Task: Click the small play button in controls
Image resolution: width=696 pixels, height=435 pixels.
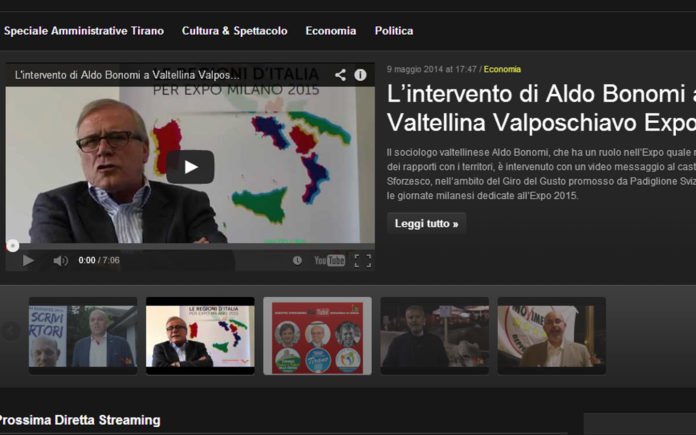Action: 28,260
